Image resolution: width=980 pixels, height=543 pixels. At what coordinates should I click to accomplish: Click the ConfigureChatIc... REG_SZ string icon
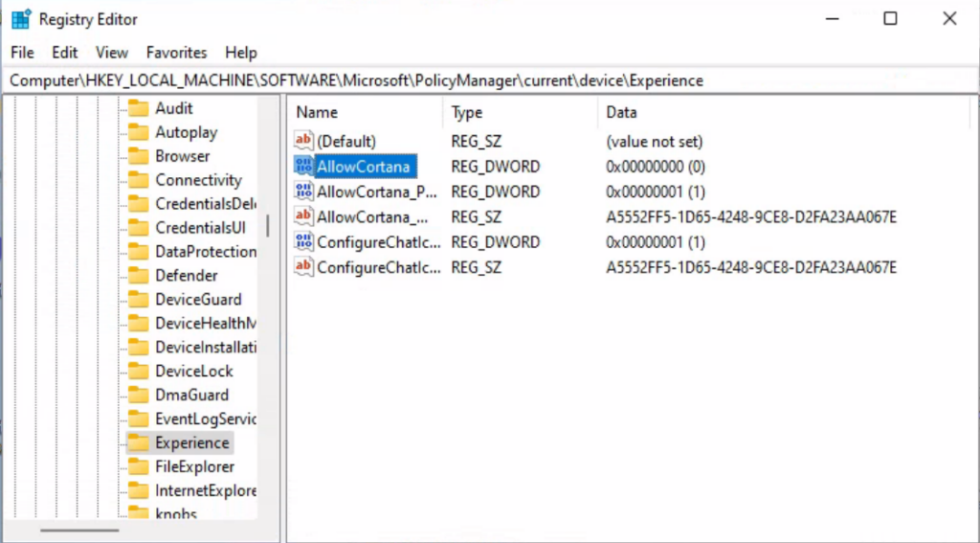click(303, 267)
